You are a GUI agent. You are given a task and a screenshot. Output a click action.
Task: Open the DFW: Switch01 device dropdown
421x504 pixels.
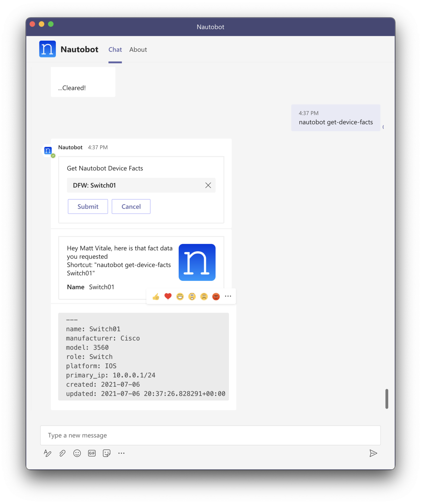[x=141, y=185]
